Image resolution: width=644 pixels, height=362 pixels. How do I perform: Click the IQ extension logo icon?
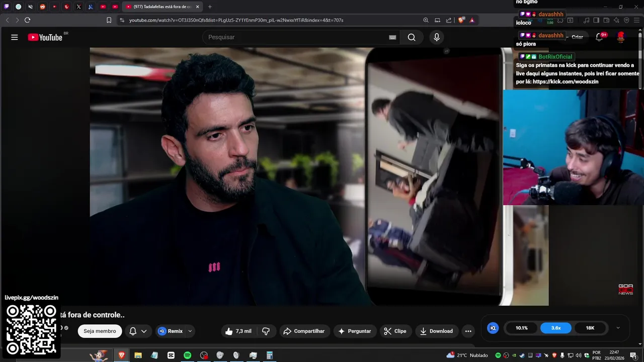tap(493, 328)
